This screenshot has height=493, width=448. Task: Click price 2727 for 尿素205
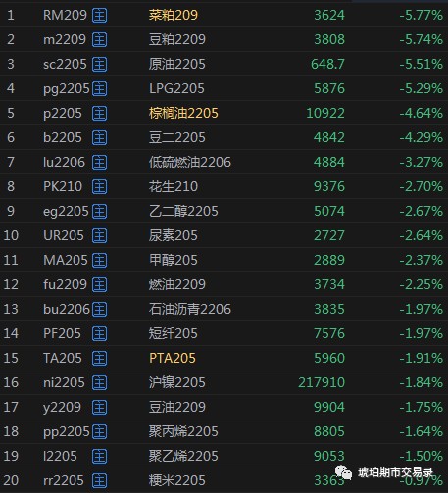tap(329, 235)
